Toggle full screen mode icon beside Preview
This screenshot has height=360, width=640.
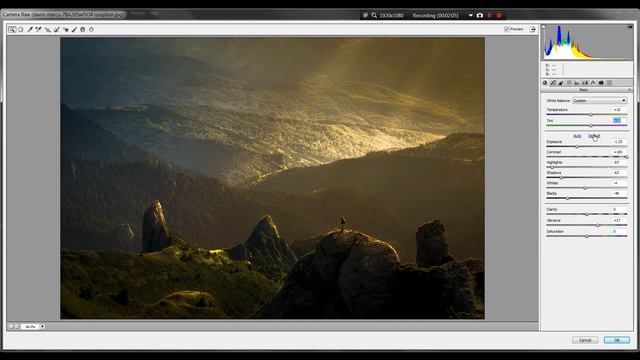[533, 29]
